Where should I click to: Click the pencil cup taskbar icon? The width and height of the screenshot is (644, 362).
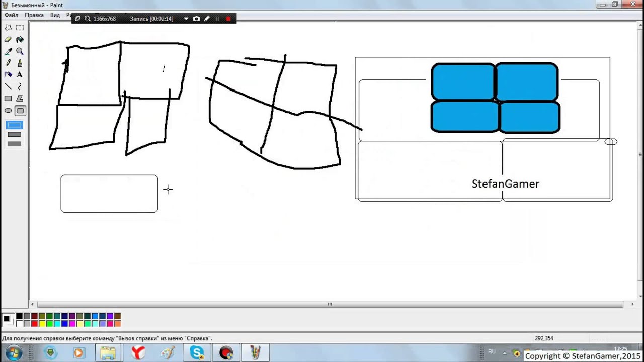tap(256, 353)
